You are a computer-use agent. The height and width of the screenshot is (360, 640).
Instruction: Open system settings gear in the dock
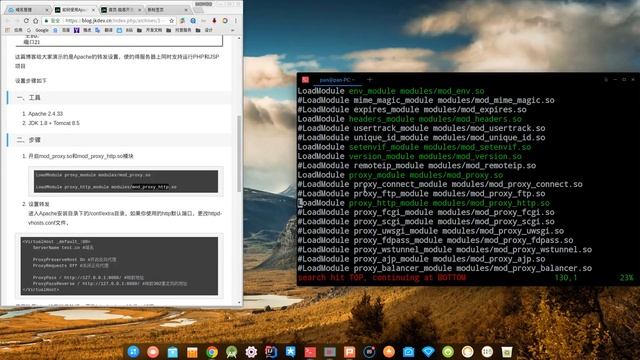click(251, 352)
